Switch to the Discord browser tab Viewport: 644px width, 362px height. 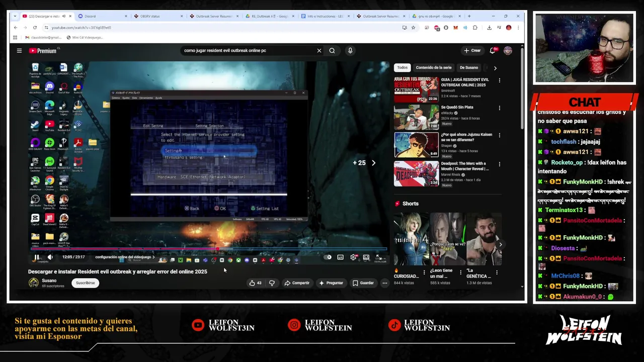pyautogui.click(x=103, y=16)
